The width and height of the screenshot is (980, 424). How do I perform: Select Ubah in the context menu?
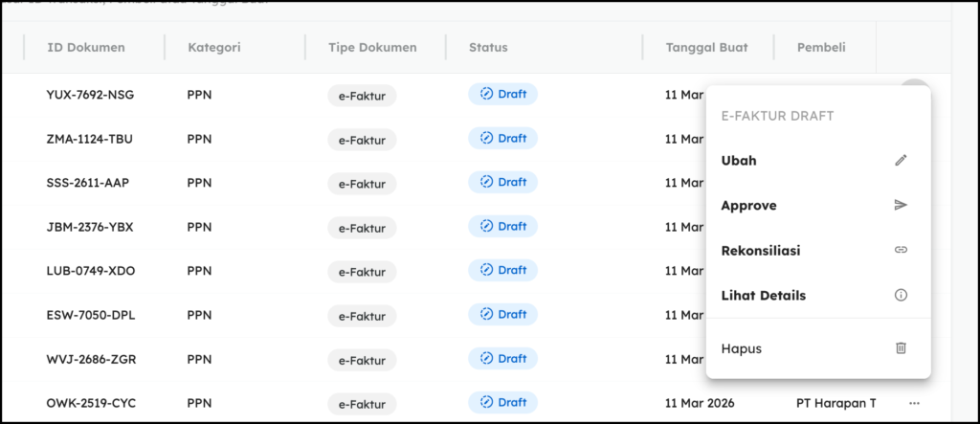coord(739,161)
